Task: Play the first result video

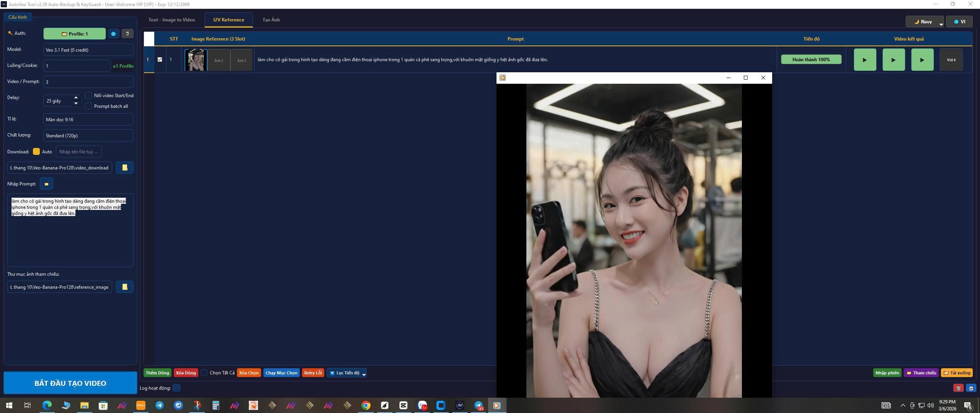Action: click(865, 60)
